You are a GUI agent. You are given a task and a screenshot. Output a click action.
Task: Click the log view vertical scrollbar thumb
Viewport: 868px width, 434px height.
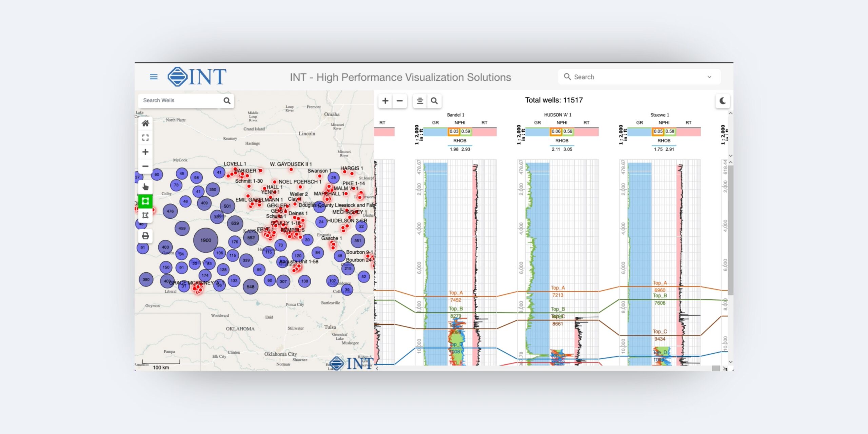(731, 231)
